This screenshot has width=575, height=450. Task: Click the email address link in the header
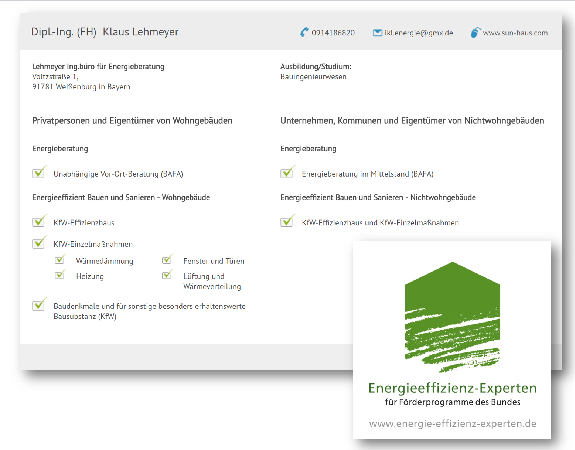click(x=419, y=33)
